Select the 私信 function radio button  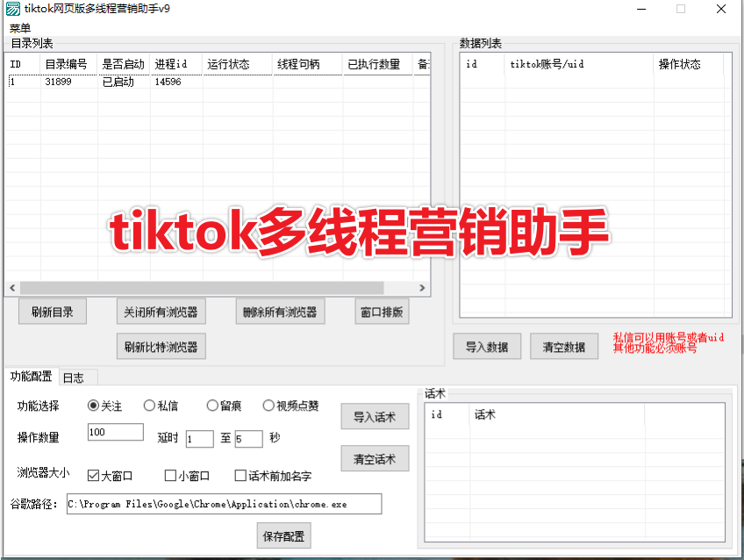click(x=150, y=405)
